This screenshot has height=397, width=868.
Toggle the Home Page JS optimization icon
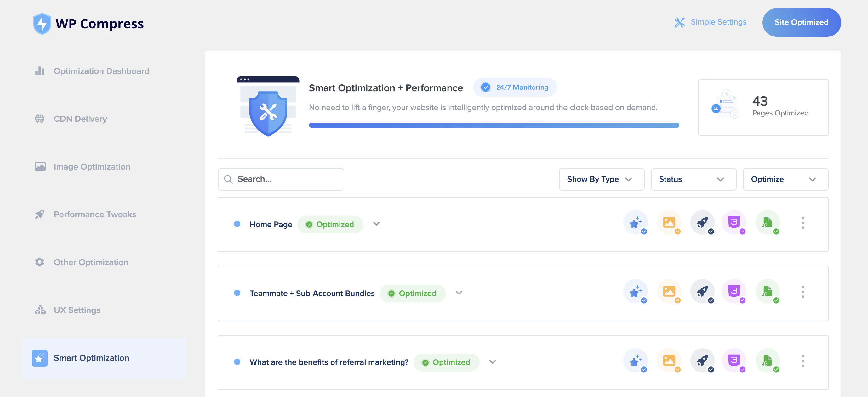[768, 223]
